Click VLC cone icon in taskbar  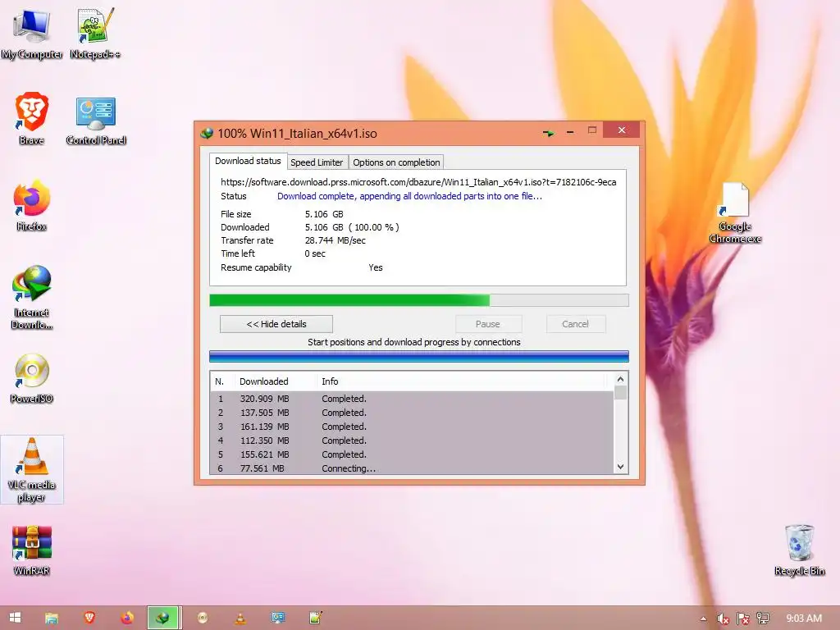click(240, 618)
